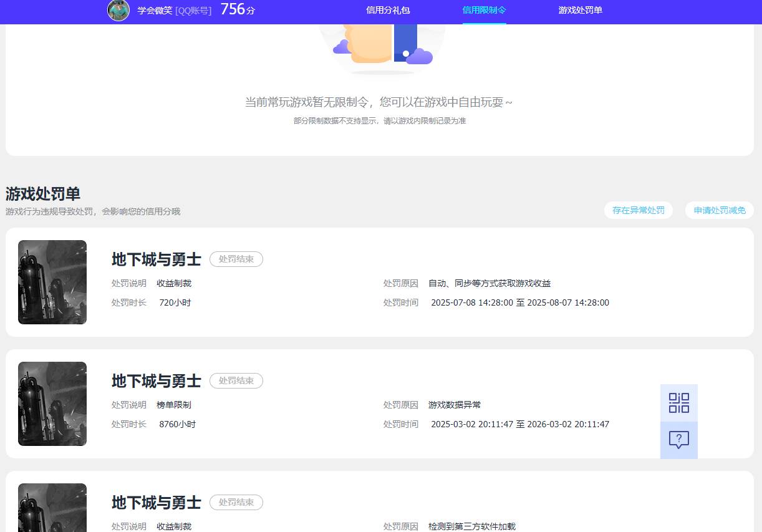Click the bottom 处罚结束 status pill
The image size is (762, 532).
coord(236,502)
